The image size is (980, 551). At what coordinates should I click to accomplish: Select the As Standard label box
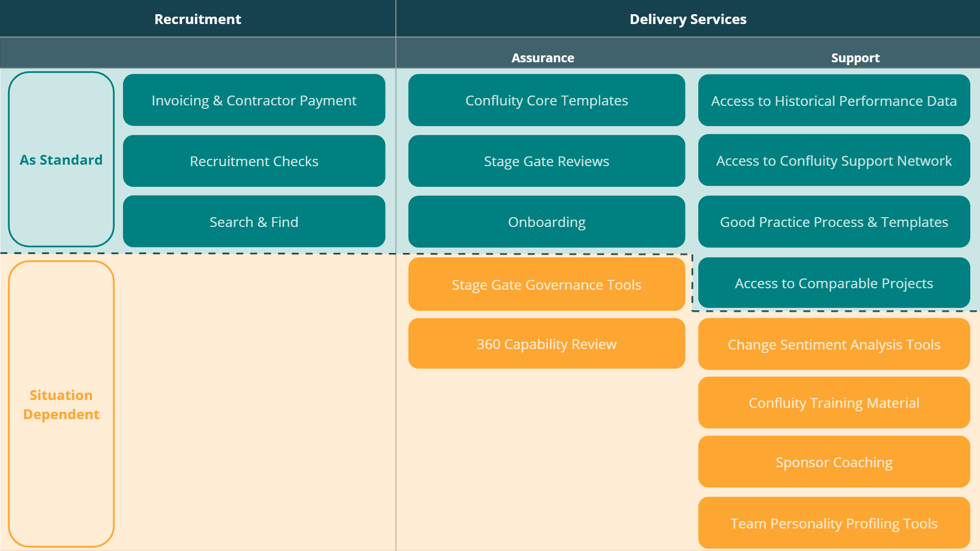[61, 159]
